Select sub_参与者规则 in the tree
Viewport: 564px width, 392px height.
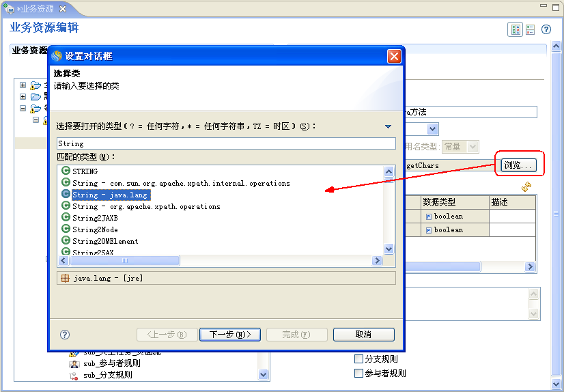[x=112, y=363]
